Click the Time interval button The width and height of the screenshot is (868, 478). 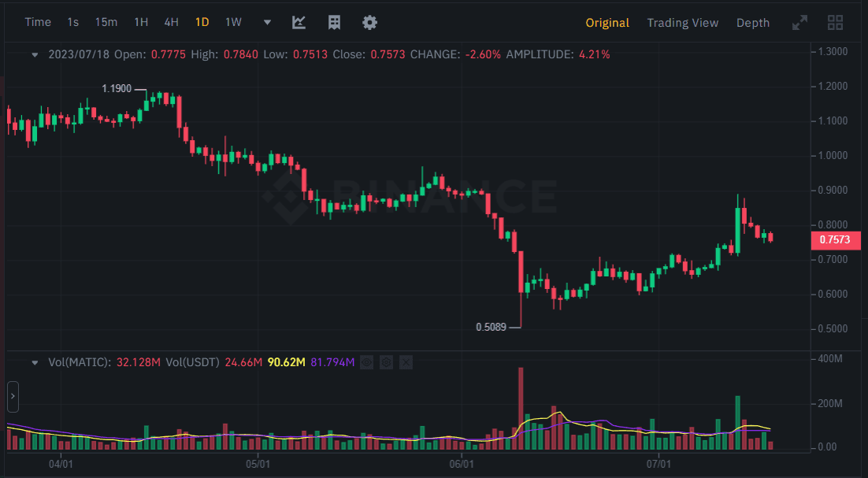[38, 22]
